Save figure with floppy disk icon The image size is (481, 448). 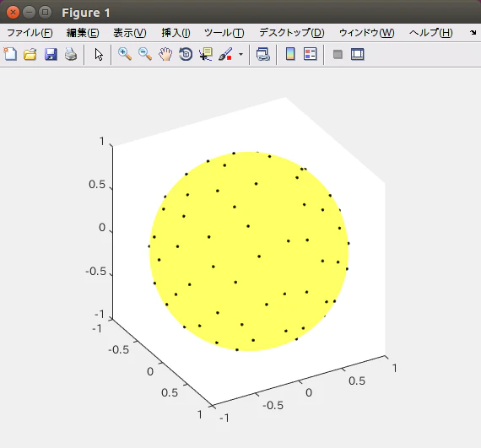tap(51, 55)
